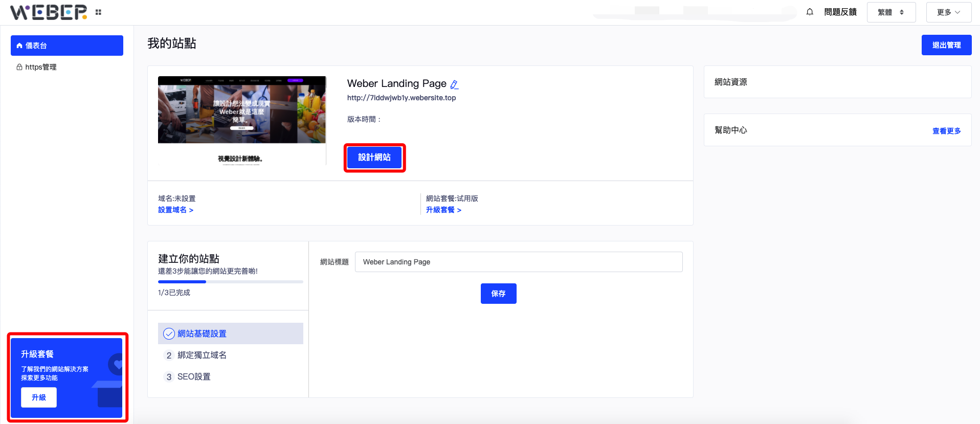Click the 升級套餐 link
The image size is (980, 424).
point(443,210)
